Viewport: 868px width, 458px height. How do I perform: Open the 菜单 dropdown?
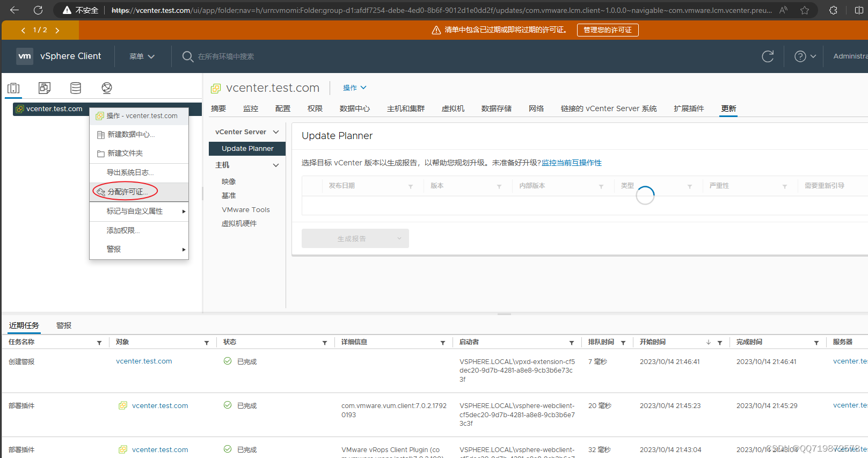(x=142, y=56)
